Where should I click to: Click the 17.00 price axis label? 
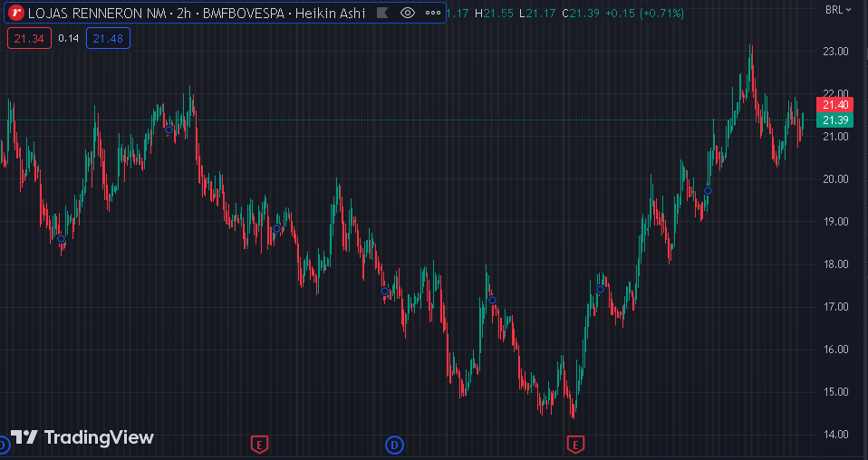coord(835,307)
